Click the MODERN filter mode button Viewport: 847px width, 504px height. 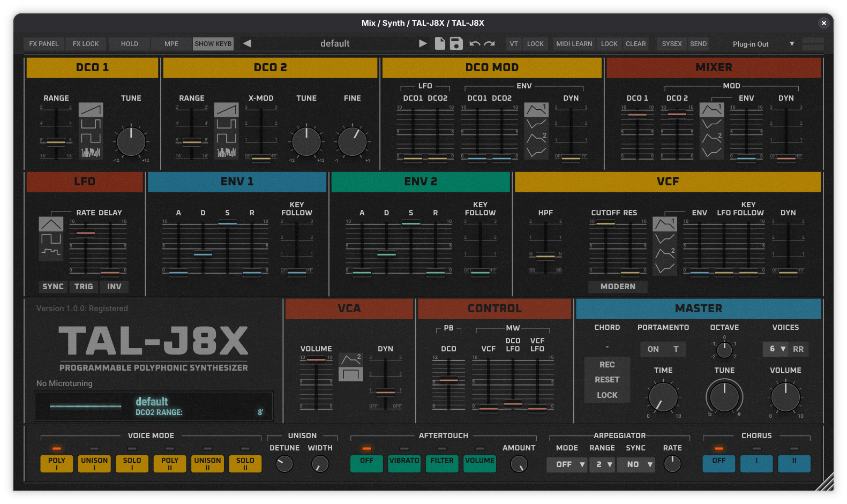click(618, 287)
